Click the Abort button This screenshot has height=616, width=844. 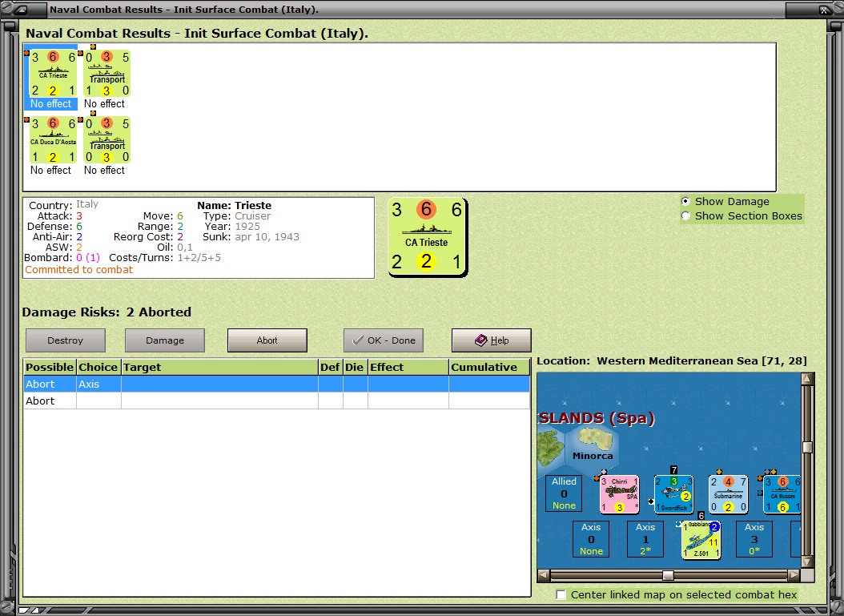267,340
